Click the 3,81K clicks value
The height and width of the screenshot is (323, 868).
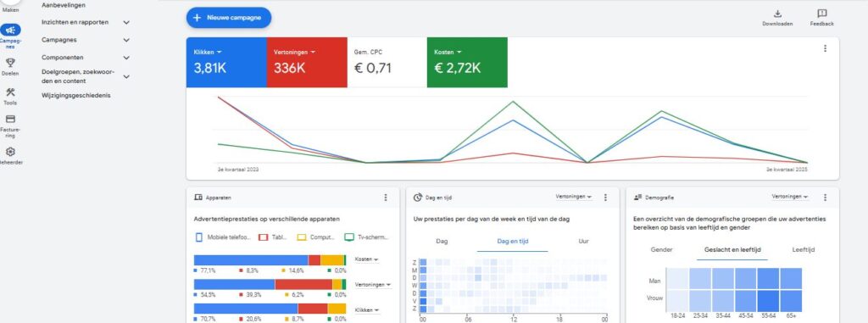210,69
